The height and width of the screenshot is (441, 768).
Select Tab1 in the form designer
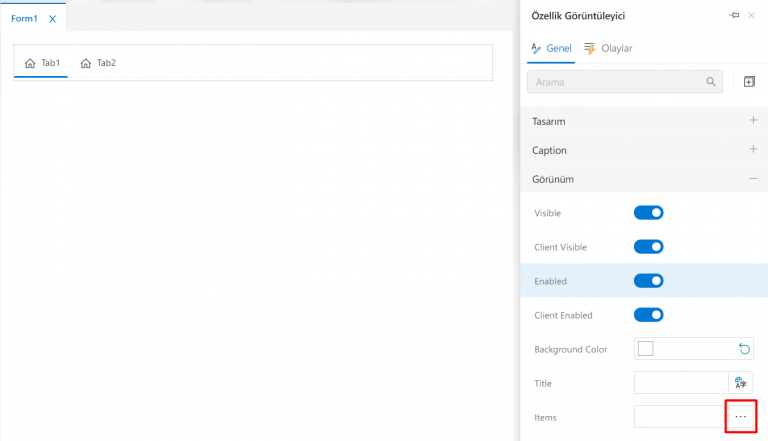[x=42, y=63]
